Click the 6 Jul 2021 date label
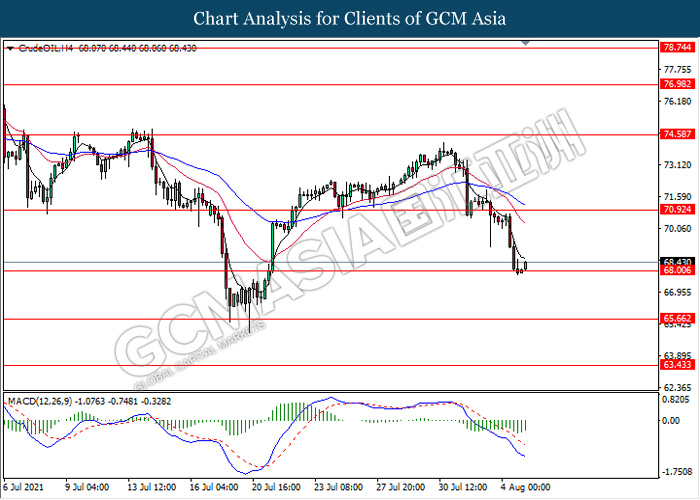The image size is (700, 500). pyautogui.click(x=23, y=487)
